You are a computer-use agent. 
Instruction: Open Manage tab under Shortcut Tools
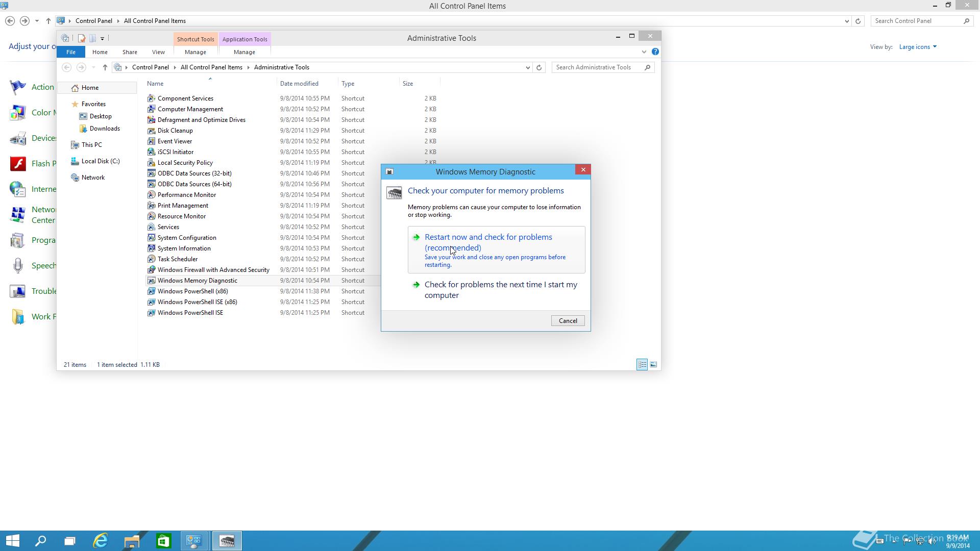[195, 52]
